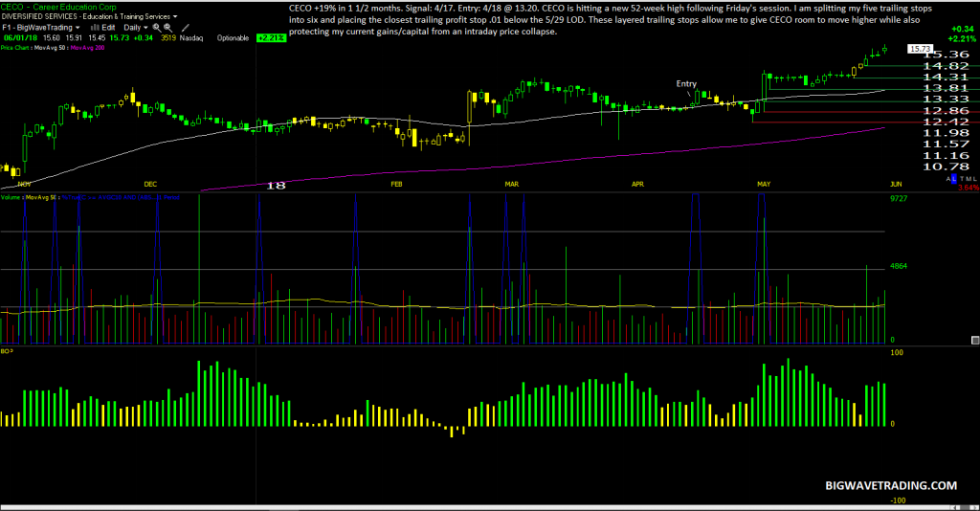Click the Optionable label
This screenshot has height=511, width=980.
tap(233, 38)
